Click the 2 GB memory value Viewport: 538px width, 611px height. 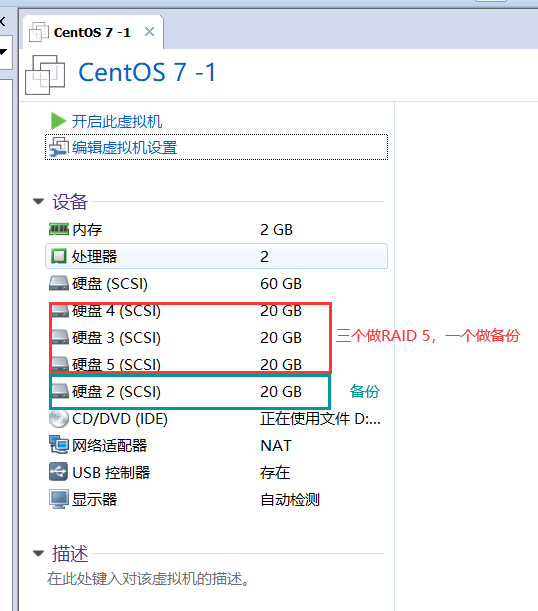276,230
